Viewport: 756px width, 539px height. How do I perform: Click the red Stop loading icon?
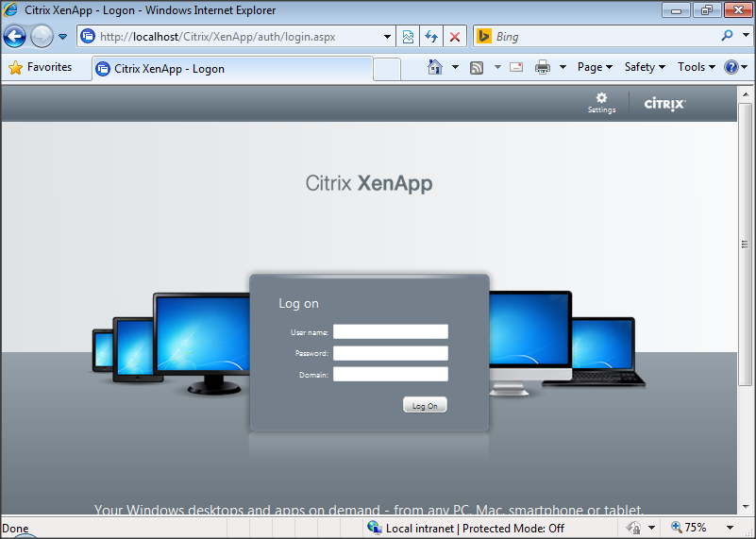coord(455,37)
